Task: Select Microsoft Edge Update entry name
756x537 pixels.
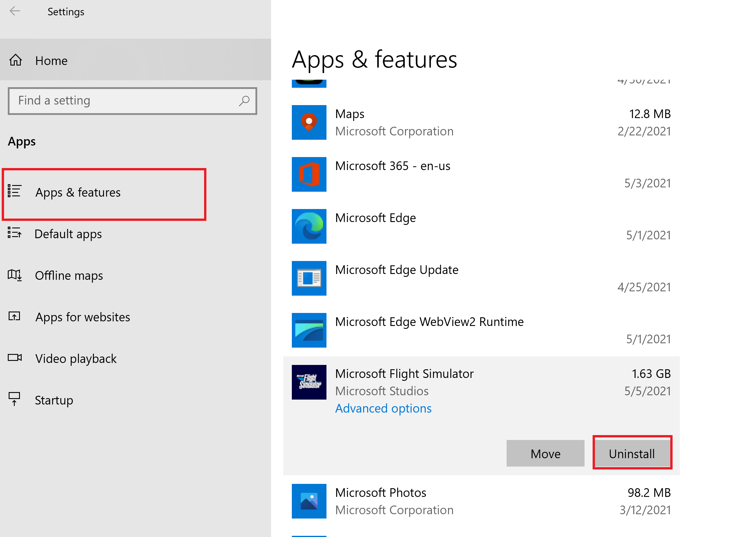Action: pos(396,270)
